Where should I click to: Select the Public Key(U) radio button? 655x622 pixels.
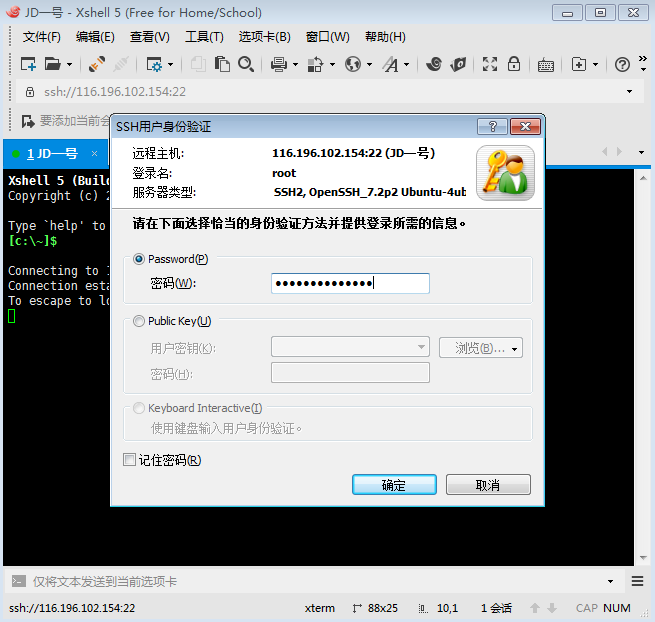[139, 321]
